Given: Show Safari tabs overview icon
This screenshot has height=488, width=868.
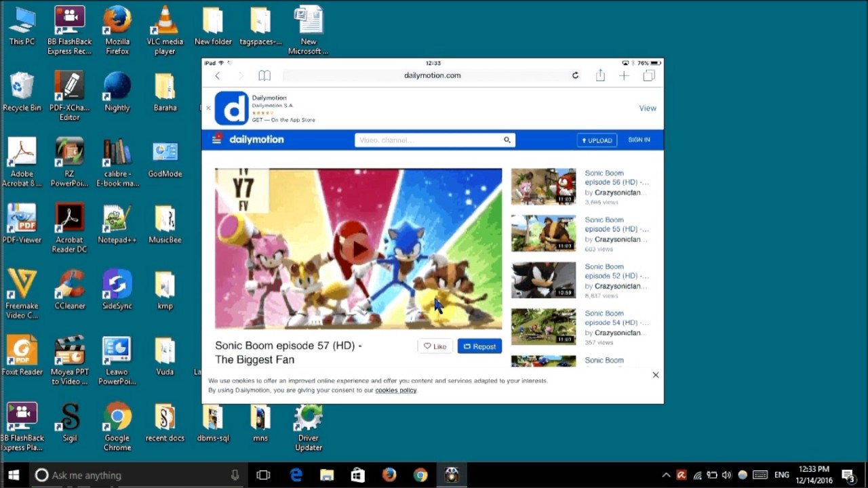Looking at the screenshot, I should pos(649,75).
